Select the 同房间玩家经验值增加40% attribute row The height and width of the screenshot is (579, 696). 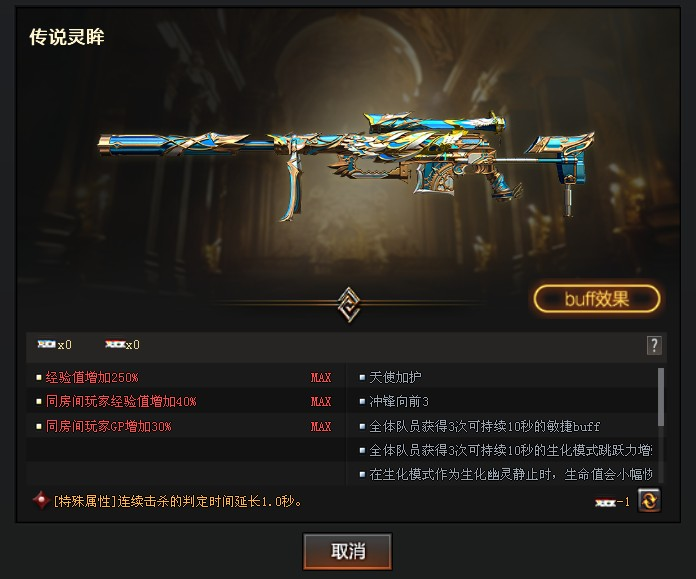pos(186,401)
